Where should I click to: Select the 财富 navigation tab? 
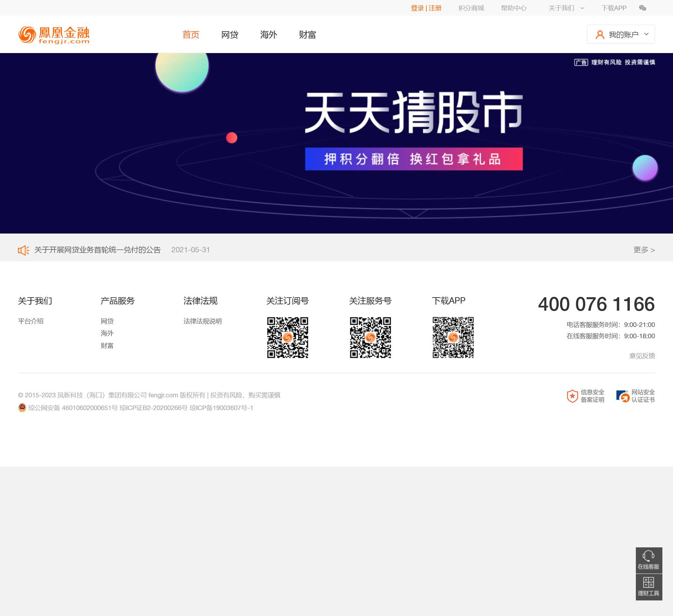point(307,35)
